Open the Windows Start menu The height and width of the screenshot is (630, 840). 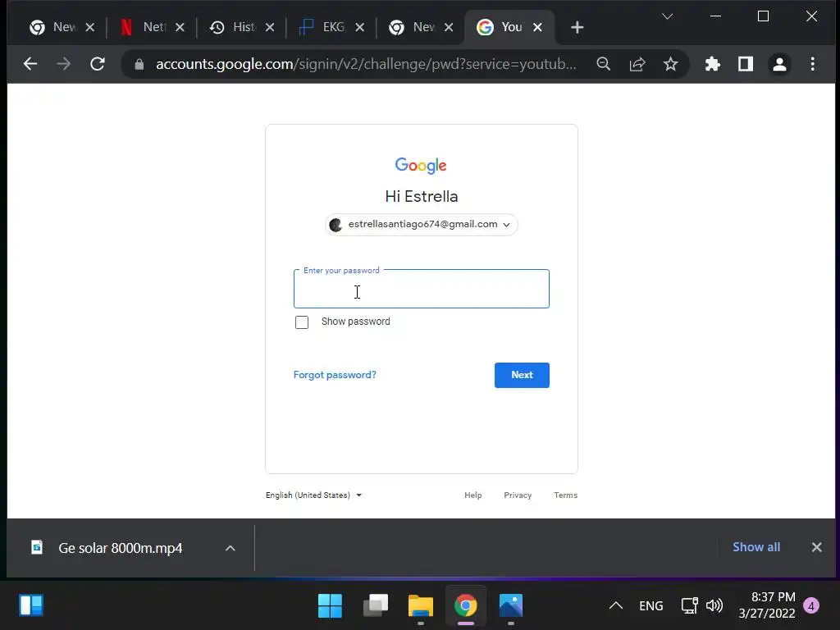pos(330,606)
